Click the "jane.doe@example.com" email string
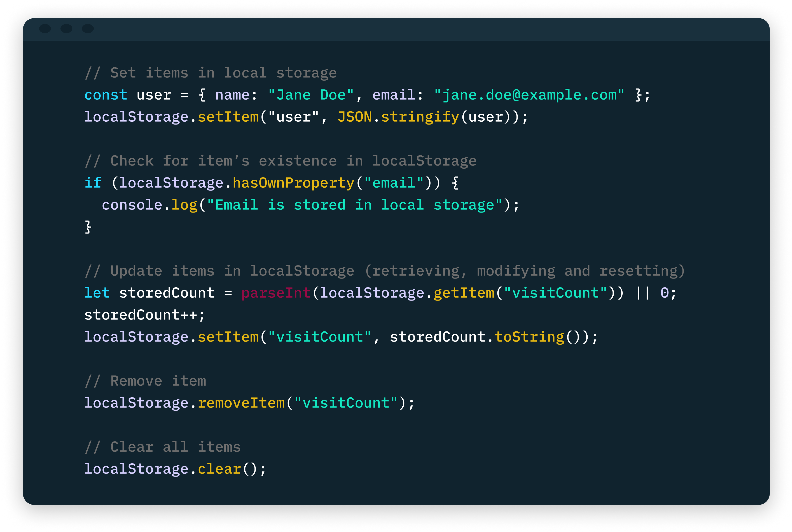Screen dimensions: 792x532 pos(529,95)
